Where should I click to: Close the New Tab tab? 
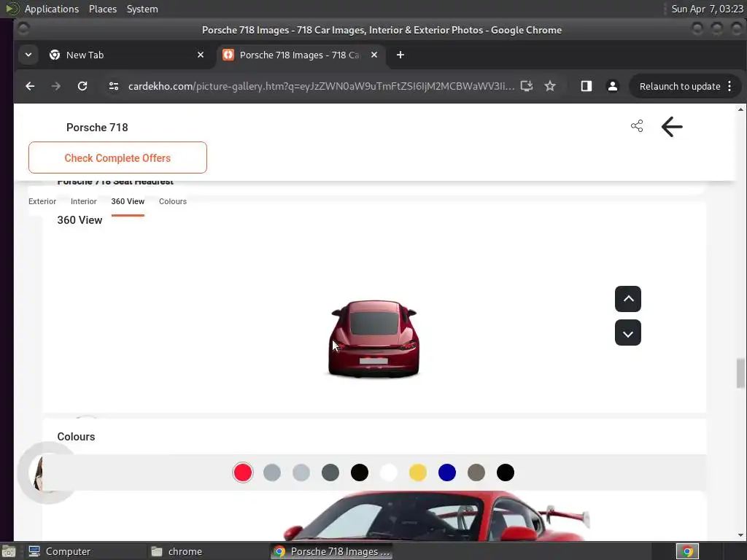pyautogui.click(x=201, y=55)
